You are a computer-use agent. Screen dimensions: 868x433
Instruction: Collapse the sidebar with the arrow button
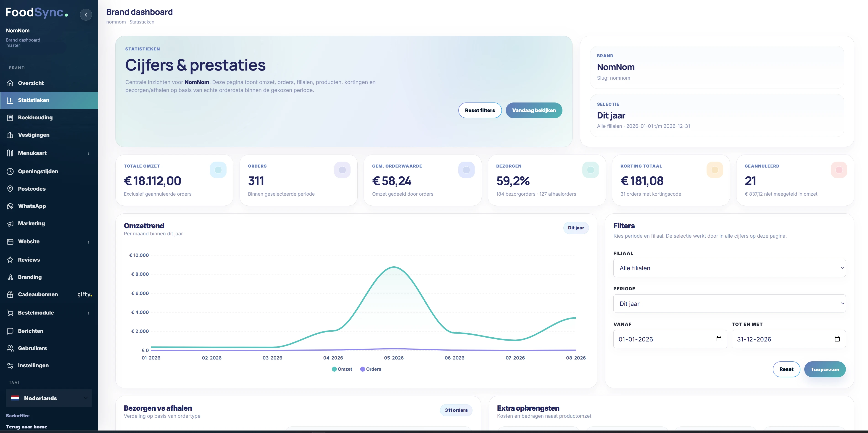click(x=86, y=14)
